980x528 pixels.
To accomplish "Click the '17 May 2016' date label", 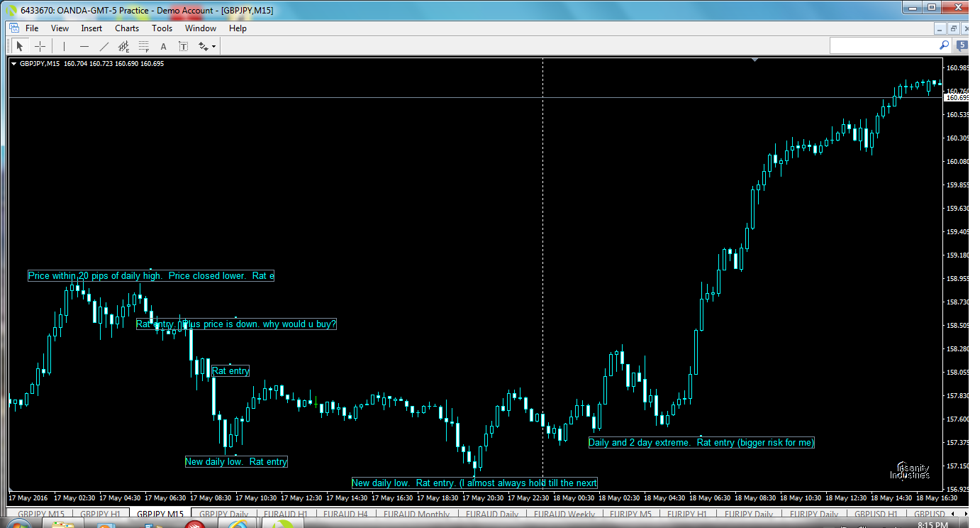I will click(x=29, y=498).
